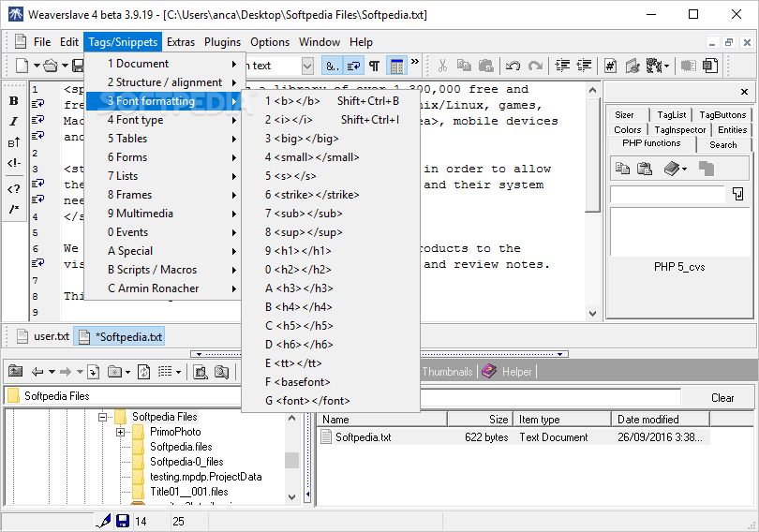
Task: Switch to the Colors tab
Action: pos(627,129)
